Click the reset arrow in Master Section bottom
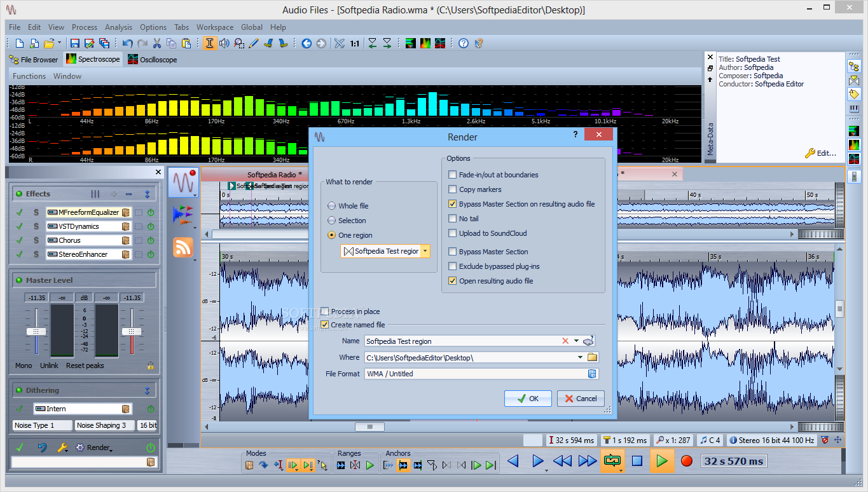This screenshot has width=868, height=492. click(42, 448)
